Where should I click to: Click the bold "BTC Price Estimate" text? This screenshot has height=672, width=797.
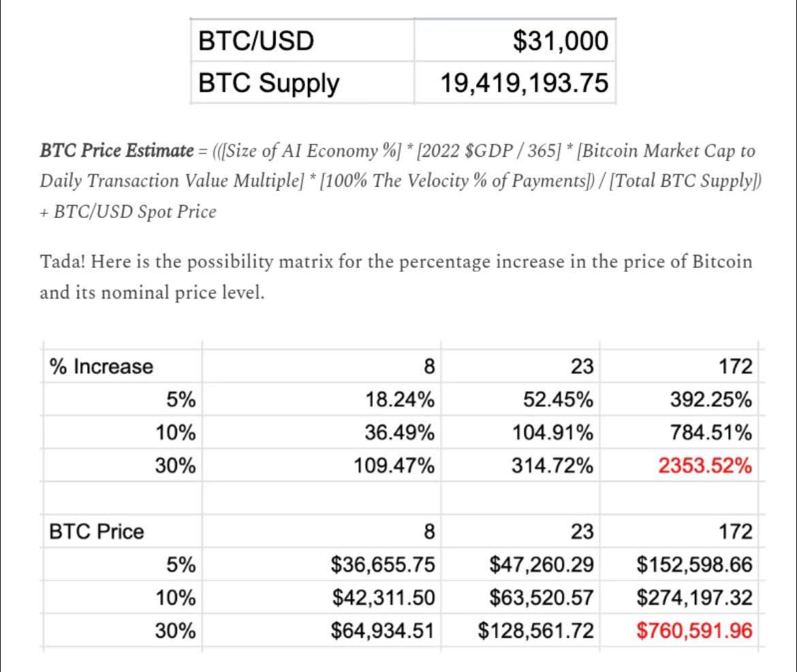pos(117,151)
